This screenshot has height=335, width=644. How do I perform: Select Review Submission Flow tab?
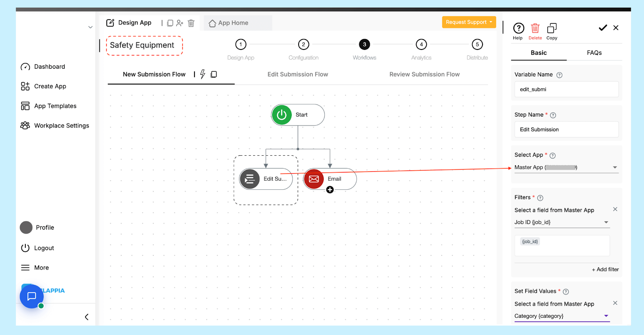424,74
